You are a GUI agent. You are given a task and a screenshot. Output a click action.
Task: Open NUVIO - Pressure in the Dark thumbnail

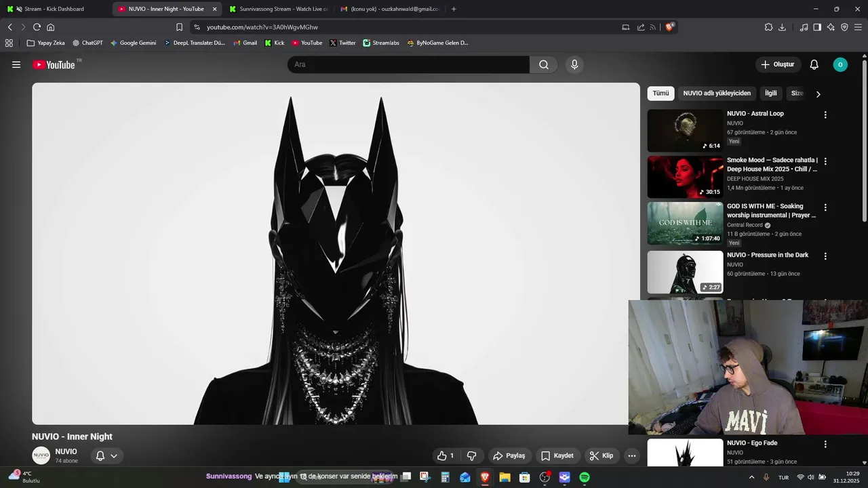click(685, 272)
